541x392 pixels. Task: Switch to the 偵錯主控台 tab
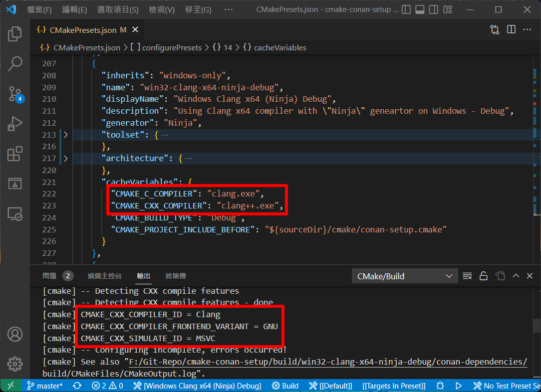104,276
